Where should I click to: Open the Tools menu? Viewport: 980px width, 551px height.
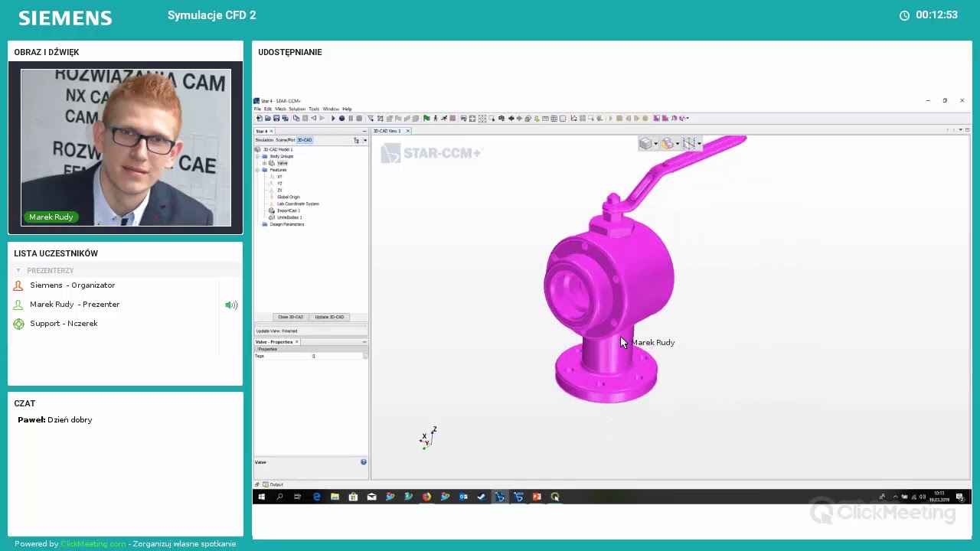coord(314,109)
